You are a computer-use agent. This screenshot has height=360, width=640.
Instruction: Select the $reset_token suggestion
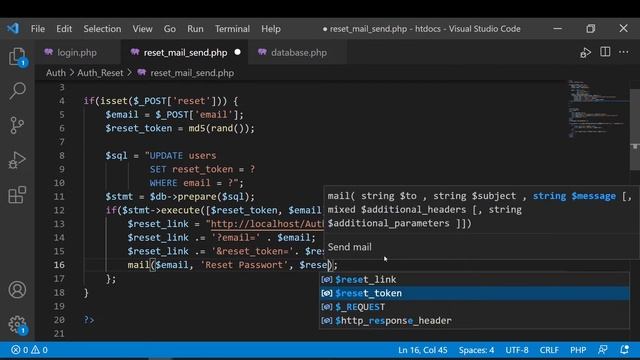point(474,293)
